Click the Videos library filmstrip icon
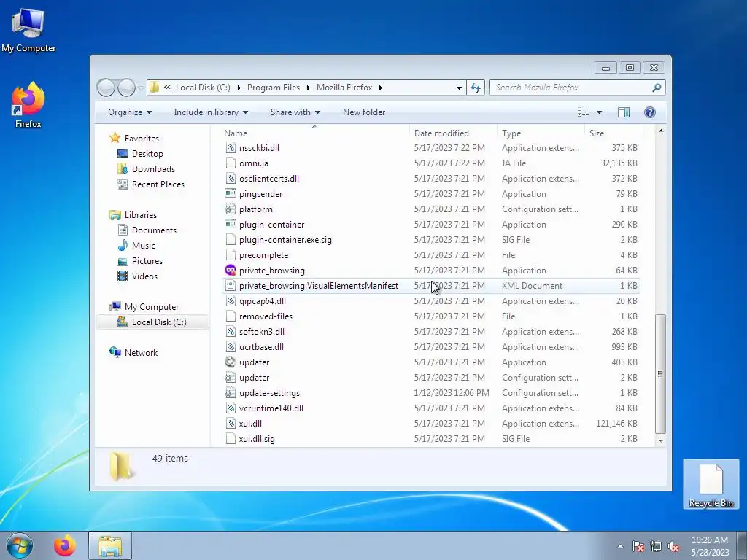The image size is (747, 560). tap(123, 276)
